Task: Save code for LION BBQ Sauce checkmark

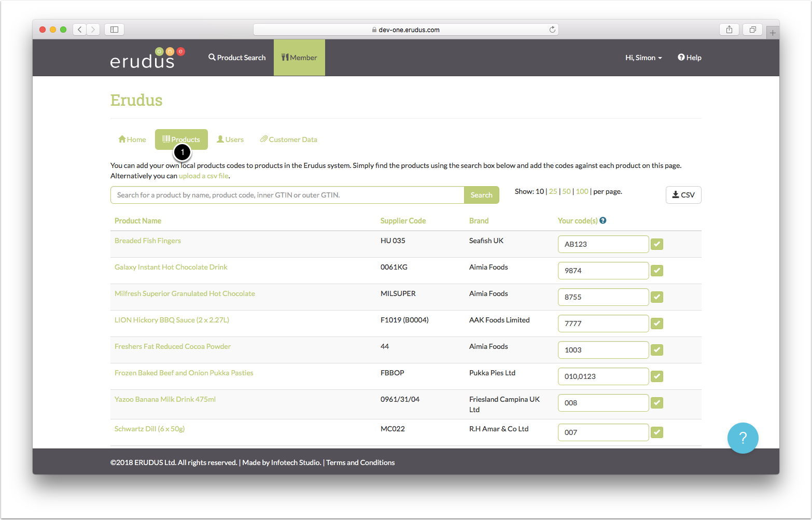Action: 657,324
